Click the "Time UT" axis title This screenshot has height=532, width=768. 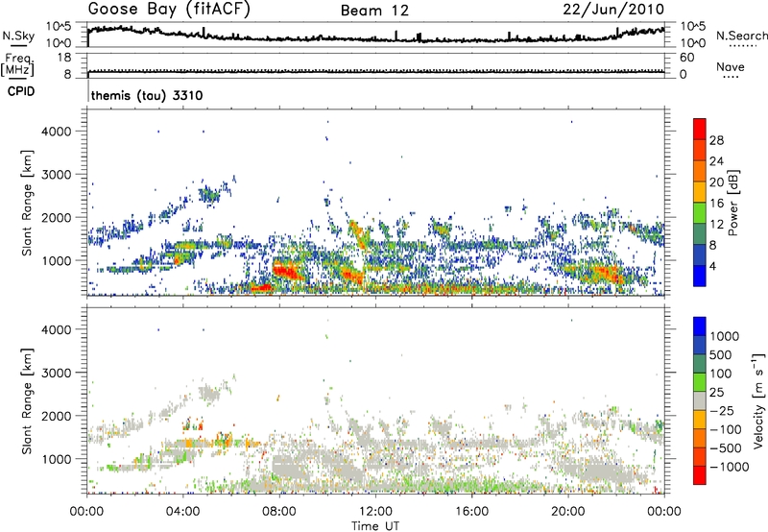coord(375,526)
